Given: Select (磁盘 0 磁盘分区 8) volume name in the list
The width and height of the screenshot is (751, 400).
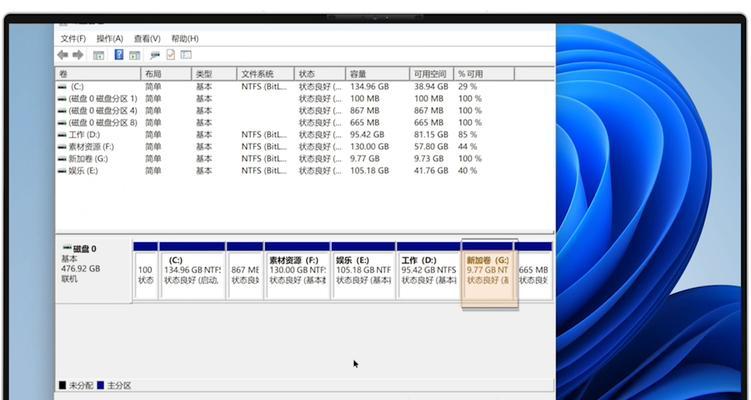Looking at the screenshot, I should (x=103, y=123).
